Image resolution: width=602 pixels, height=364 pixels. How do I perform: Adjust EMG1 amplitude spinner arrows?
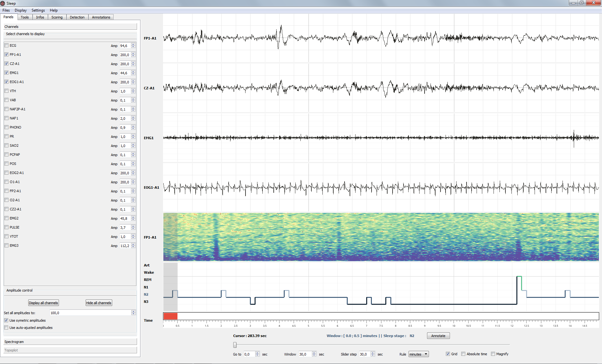(x=133, y=73)
